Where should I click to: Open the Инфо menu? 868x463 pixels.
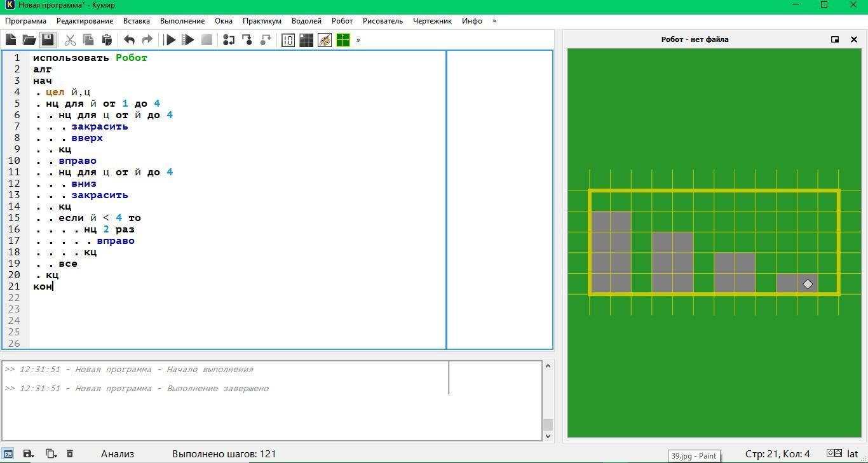click(x=472, y=21)
